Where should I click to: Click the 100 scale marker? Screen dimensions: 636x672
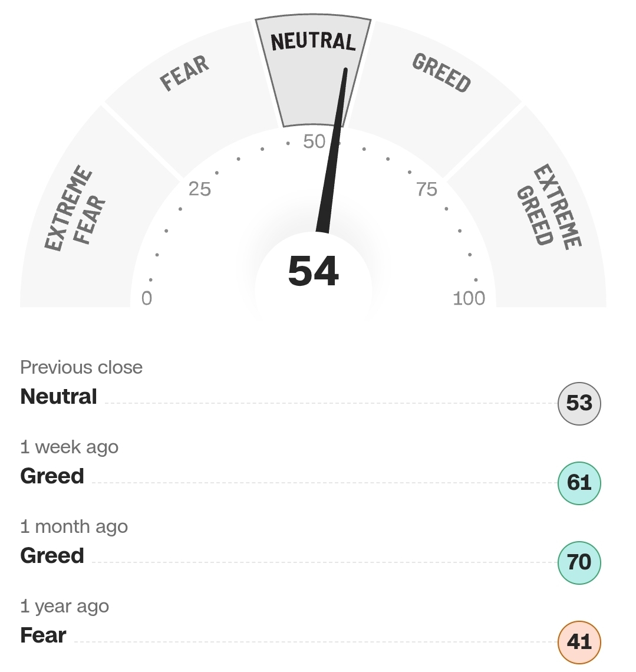[469, 298]
